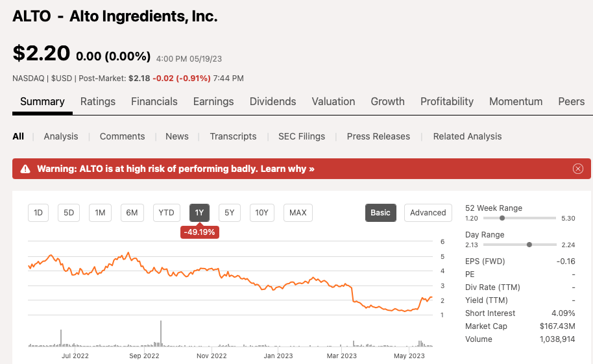This screenshot has height=364, width=593.
Task: Switch chart to MAX range
Action: pos(298,213)
